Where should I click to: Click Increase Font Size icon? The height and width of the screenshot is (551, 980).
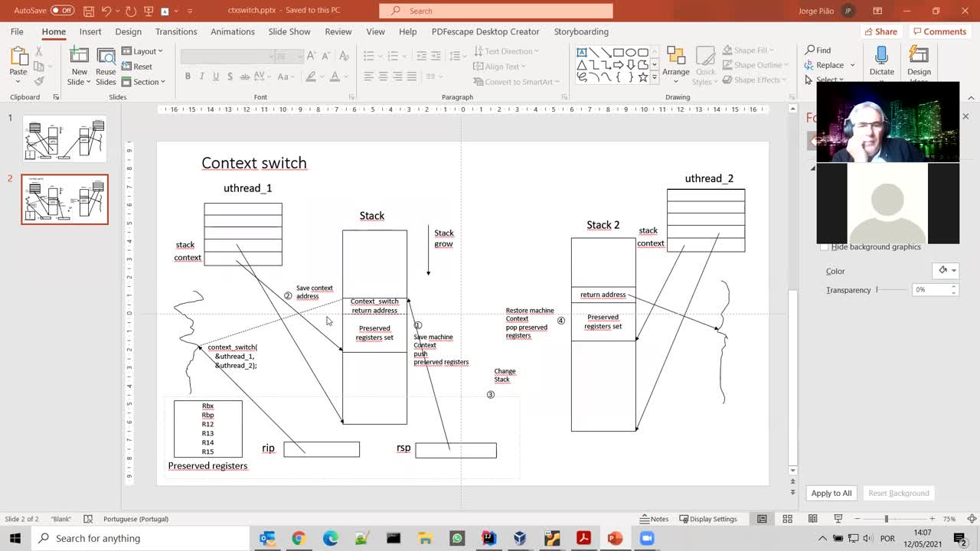click(311, 56)
